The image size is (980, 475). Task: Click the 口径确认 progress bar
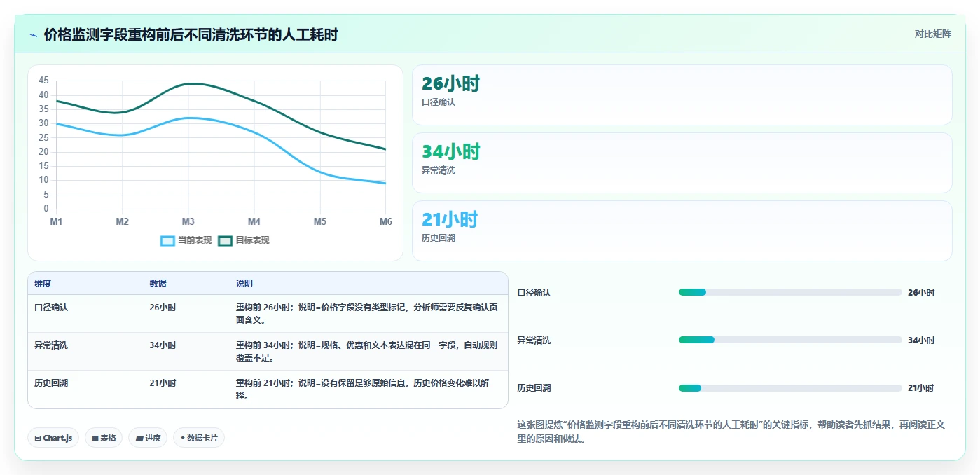click(x=789, y=292)
